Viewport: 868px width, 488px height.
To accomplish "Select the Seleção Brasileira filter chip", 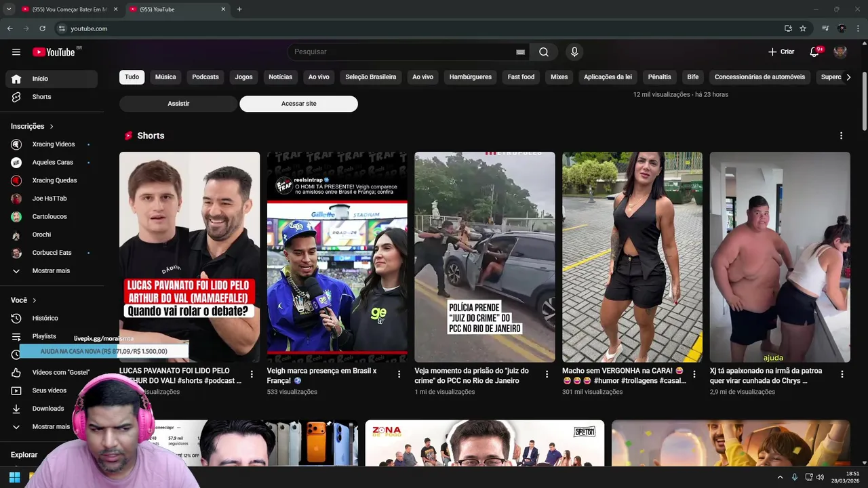I will click(371, 77).
